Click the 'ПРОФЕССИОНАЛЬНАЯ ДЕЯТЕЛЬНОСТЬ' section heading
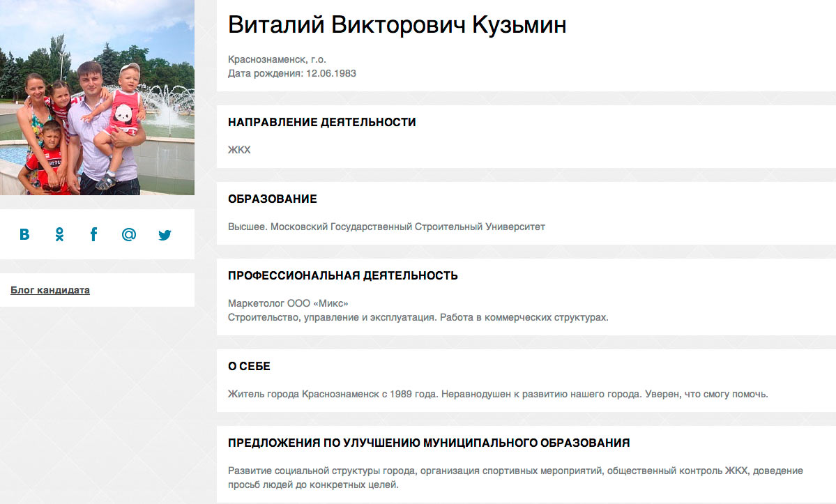 (x=343, y=275)
